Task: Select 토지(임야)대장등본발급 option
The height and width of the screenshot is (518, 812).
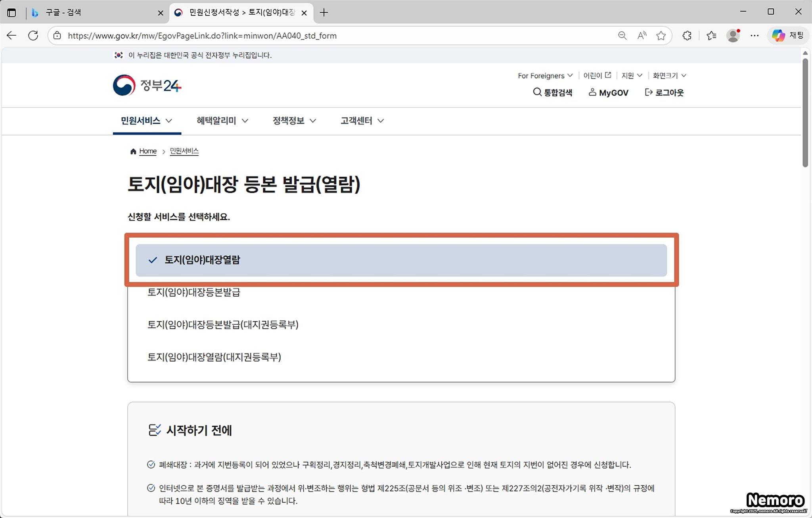Action: point(194,292)
